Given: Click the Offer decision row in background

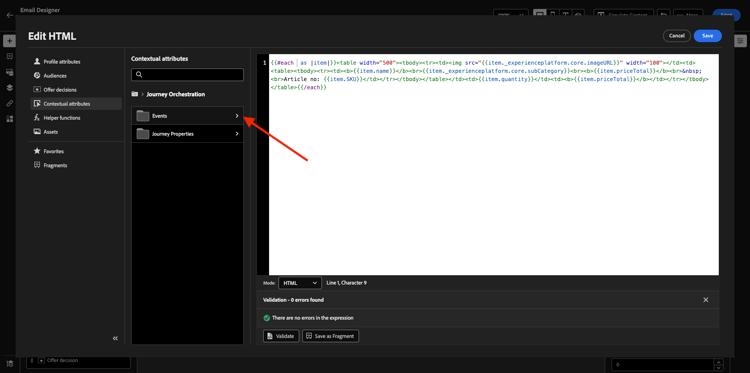Looking at the screenshot, I should [78, 361].
